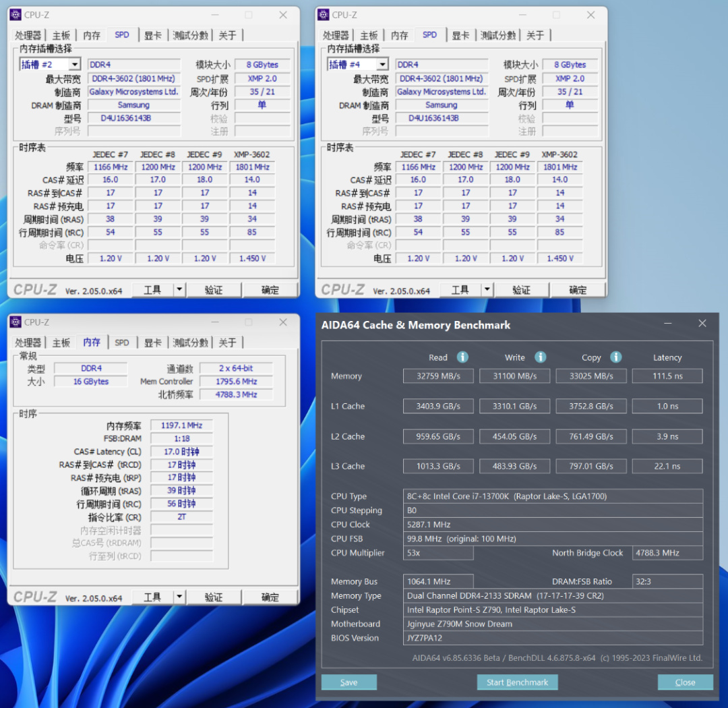The image size is (728, 708).
Task: Click 工具 button in Slot #2 window
Action: click(153, 289)
